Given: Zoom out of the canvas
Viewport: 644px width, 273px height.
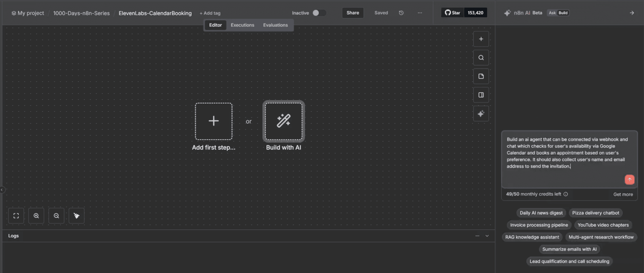Looking at the screenshot, I should pyautogui.click(x=56, y=215).
